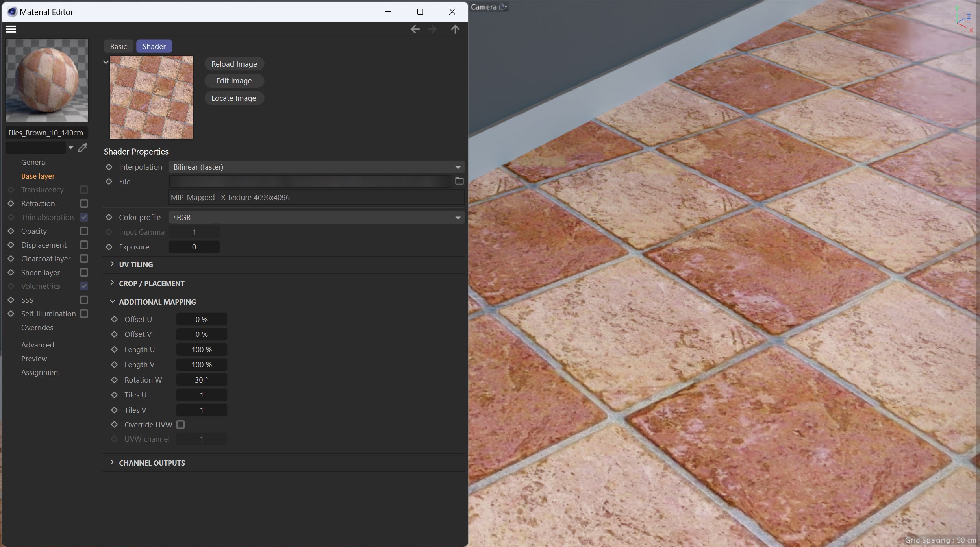This screenshot has height=547, width=980.
Task: Browse for texture file with folder icon
Action: point(459,181)
